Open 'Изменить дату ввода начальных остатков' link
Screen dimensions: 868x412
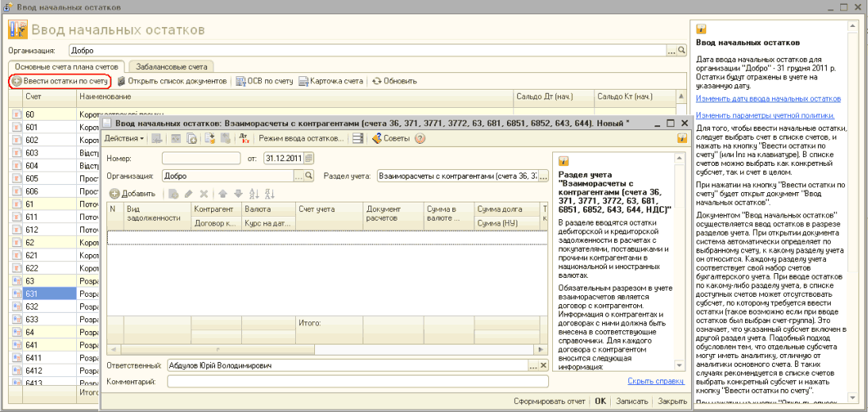pos(768,98)
